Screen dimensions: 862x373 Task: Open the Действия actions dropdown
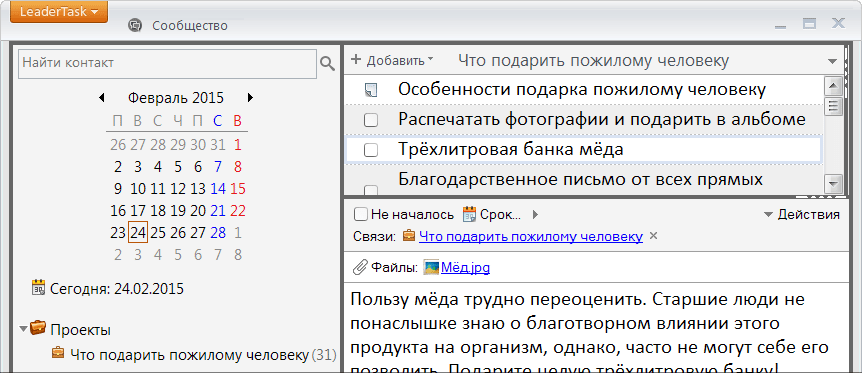pyautogui.click(x=802, y=215)
